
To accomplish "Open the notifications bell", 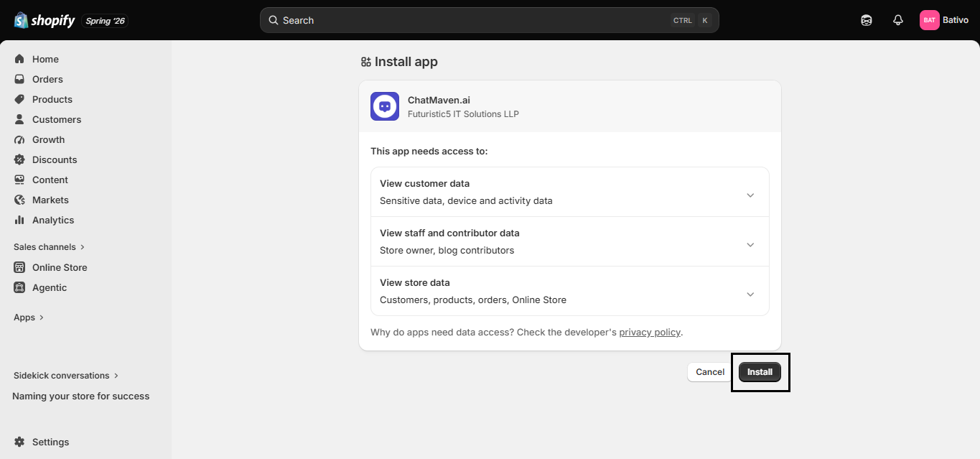I will point(898,20).
